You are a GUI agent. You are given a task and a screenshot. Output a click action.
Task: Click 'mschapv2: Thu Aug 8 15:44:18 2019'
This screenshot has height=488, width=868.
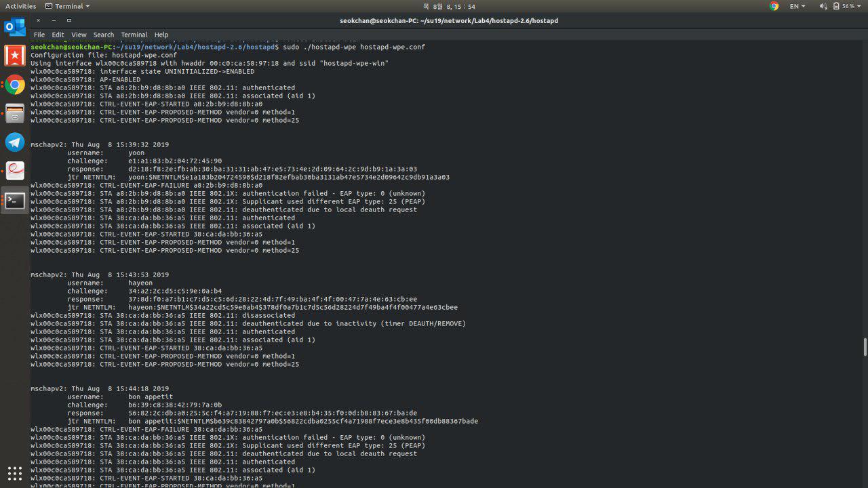tap(100, 388)
